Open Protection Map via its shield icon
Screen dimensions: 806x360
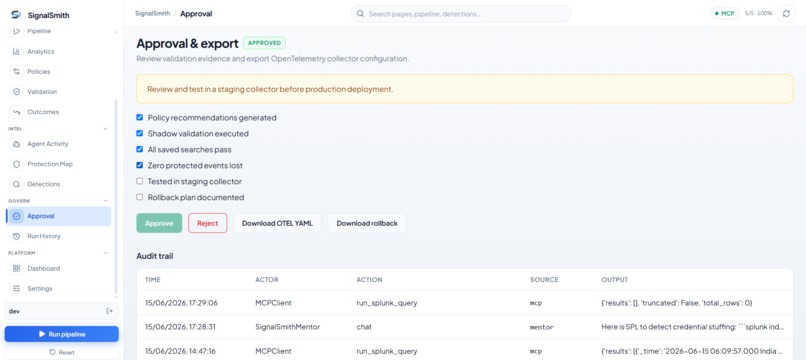pyautogui.click(x=16, y=164)
